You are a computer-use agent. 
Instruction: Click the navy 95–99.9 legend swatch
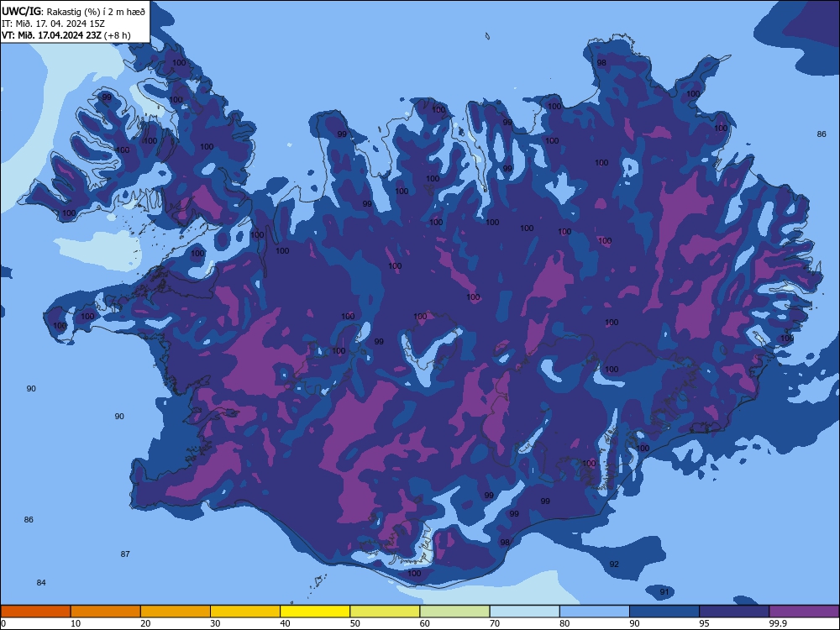[734, 612]
